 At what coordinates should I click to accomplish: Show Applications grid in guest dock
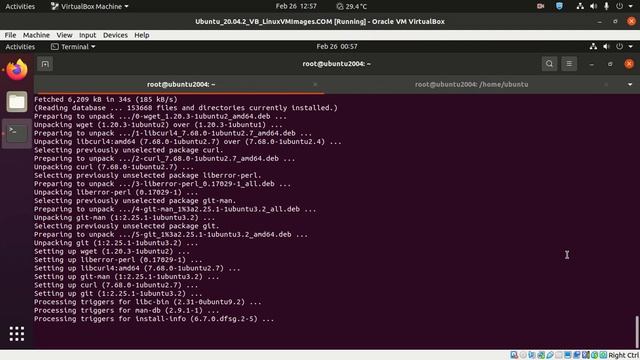pos(17,334)
